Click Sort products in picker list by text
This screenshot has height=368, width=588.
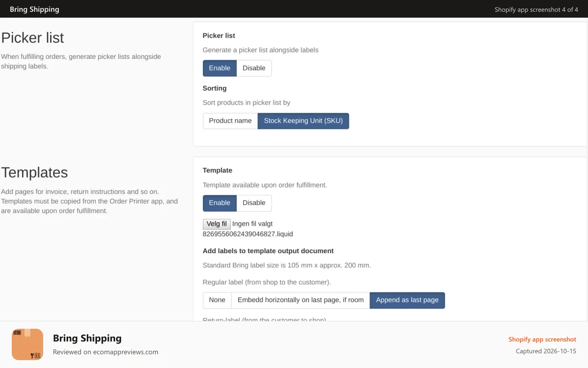[246, 103]
